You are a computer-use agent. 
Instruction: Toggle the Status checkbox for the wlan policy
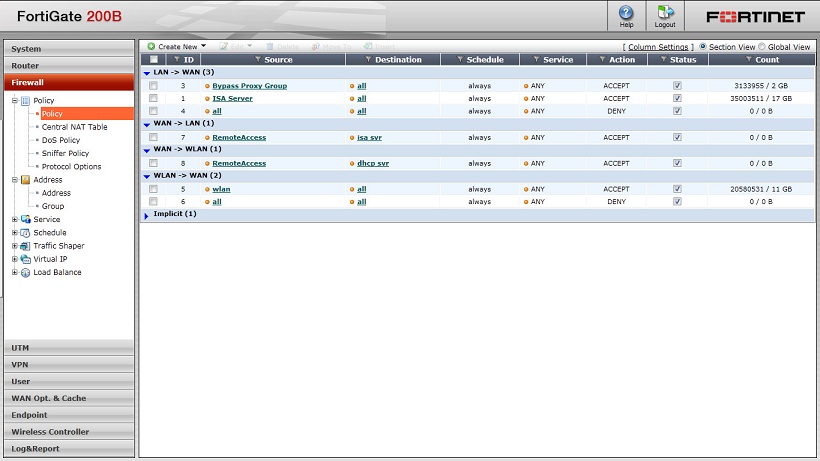point(677,189)
